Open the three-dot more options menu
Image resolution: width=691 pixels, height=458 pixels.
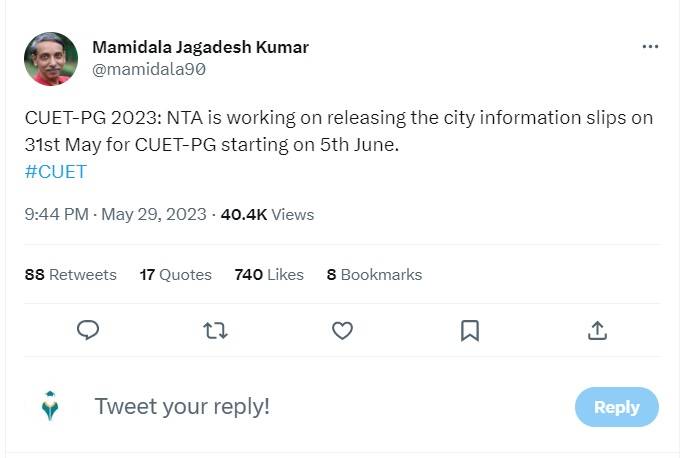click(650, 47)
